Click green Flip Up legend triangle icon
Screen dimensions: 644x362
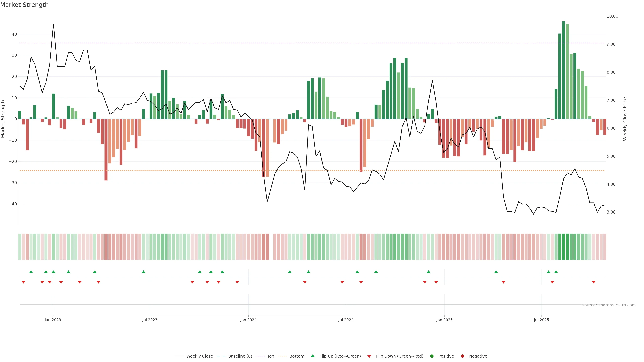(312, 356)
